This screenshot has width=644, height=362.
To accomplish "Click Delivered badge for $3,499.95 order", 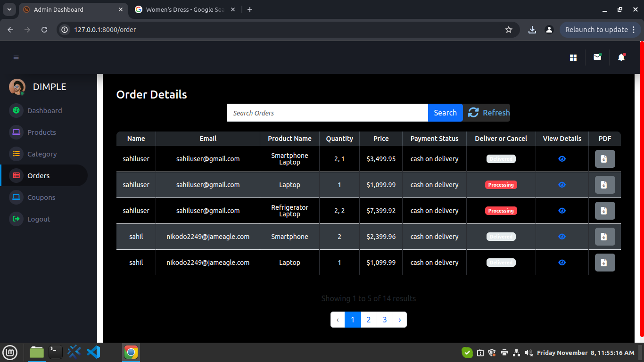I will click(501, 159).
